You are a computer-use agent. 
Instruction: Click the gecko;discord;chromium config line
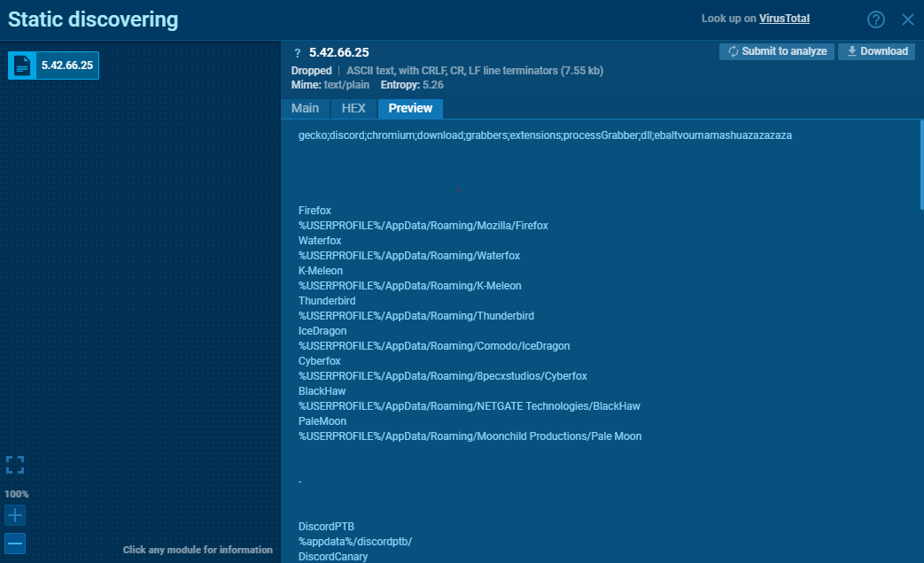[x=545, y=135]
